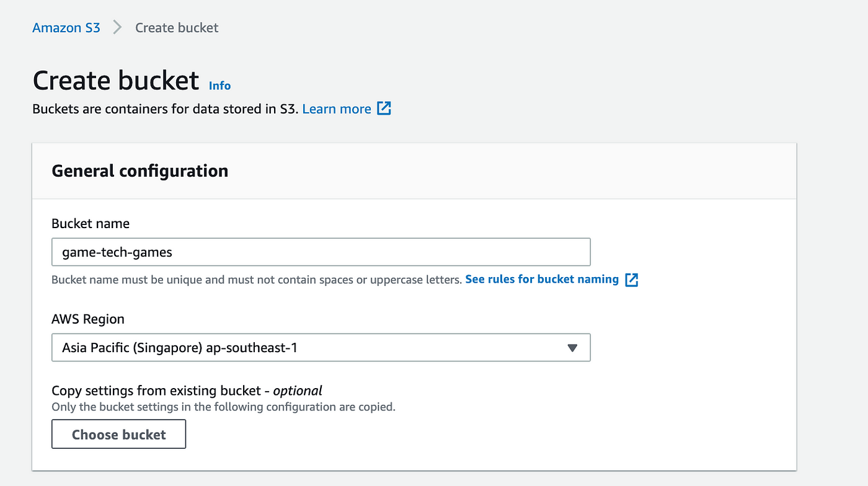Open the AWS Region dropdown
This screenshot has width=868, height=486.
click(321, 348)
